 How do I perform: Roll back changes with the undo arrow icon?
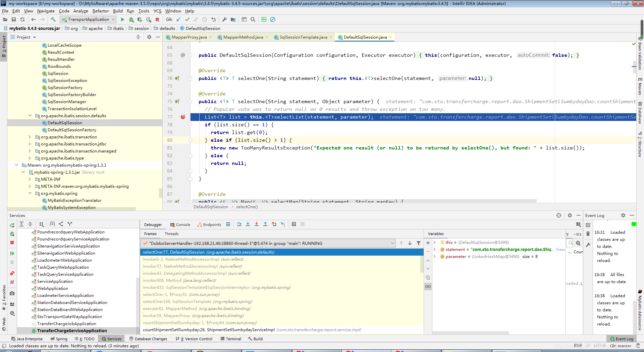[x=213, y=19]
